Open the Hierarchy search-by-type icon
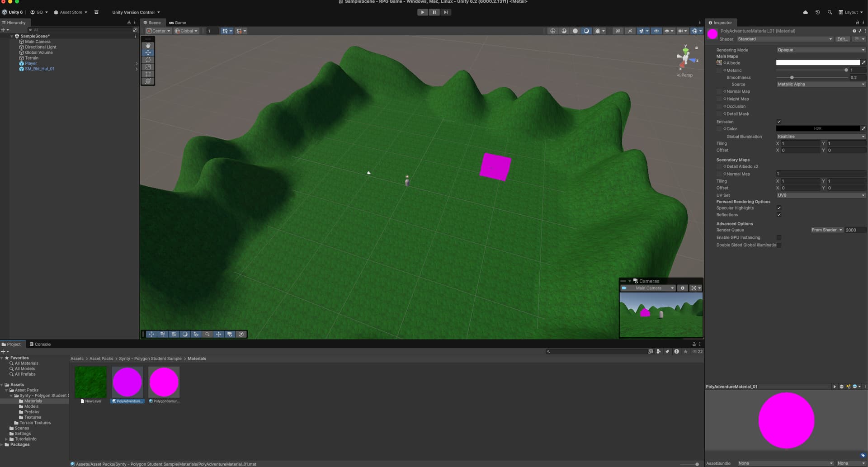The image size is (868, 467). [135, 30]
